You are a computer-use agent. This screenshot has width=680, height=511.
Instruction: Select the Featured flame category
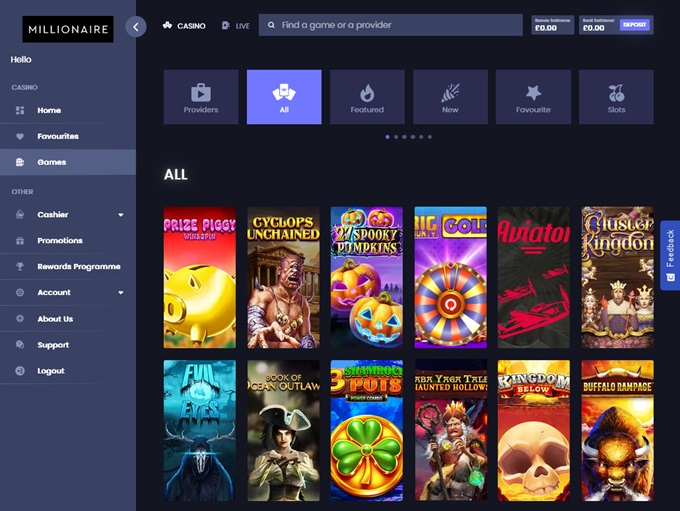[x=367, y=97]
